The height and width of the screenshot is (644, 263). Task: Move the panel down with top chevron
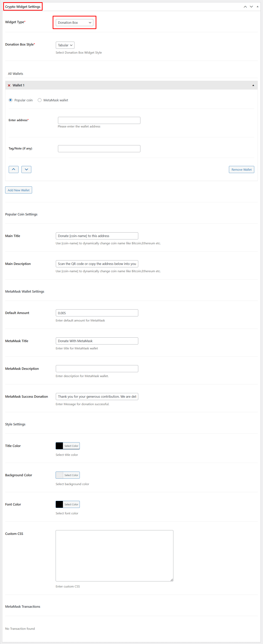pyautogui.click(x=251, y=7)
